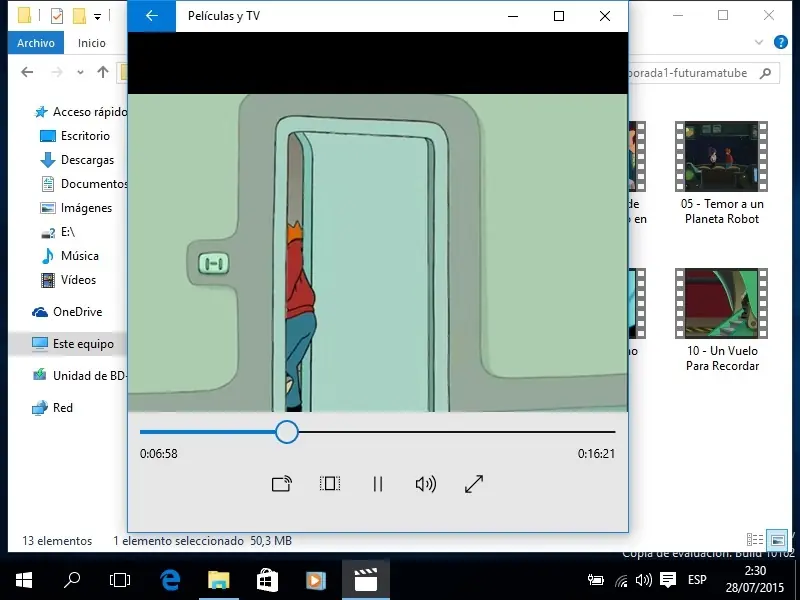The image size is (800, 600).
Task: Switch to File Explorer on the taskbar
Action: 218,580
